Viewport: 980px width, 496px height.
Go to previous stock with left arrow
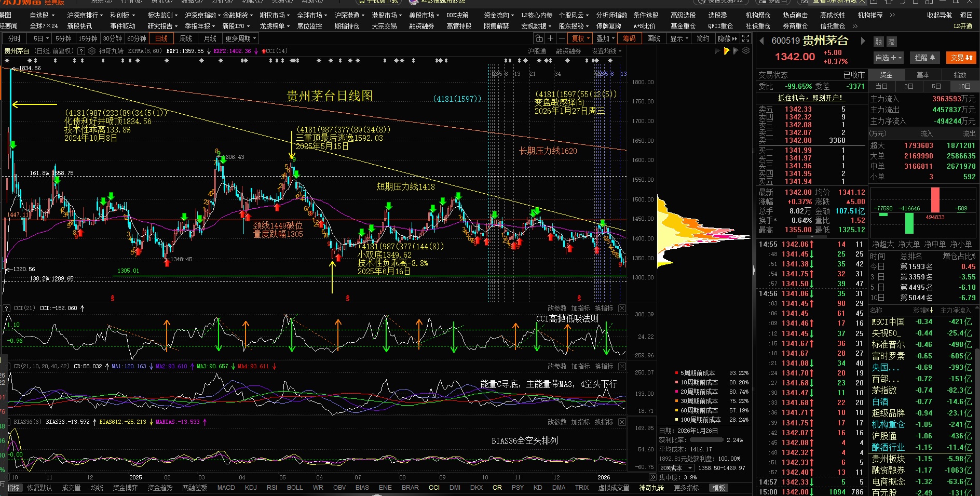click(761, 41)
